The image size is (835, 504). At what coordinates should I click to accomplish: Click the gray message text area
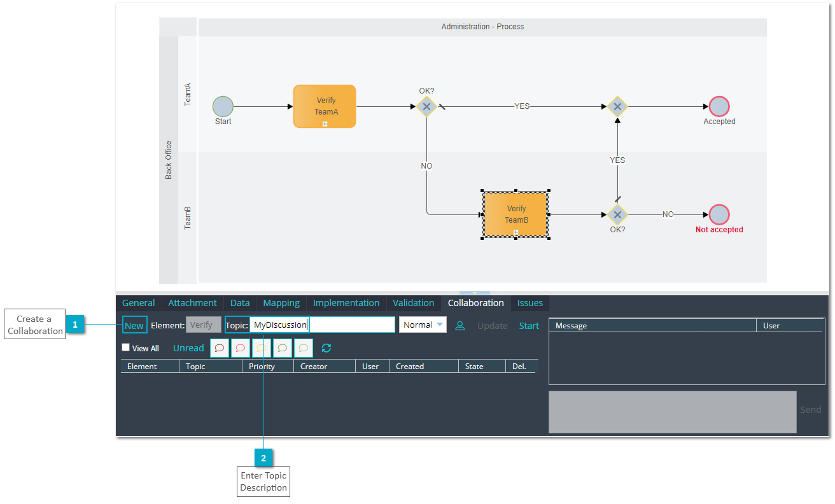click(673, 412)
